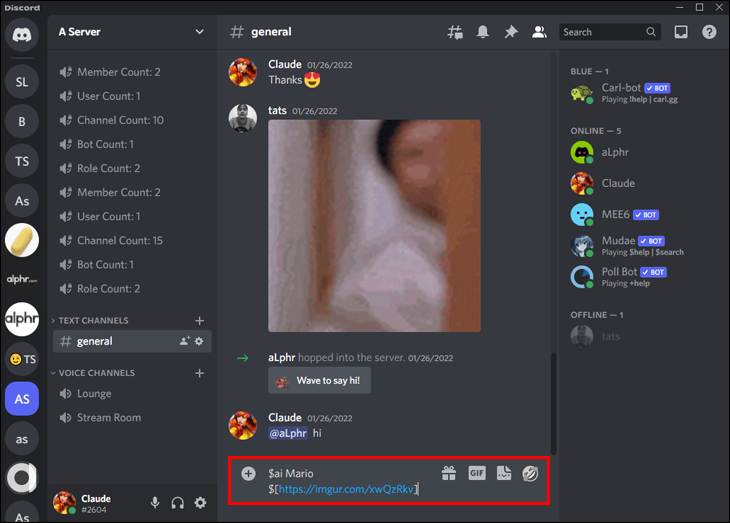Screen dimensions: 730x523
Task: Collapse the Text Channels category
Action: [93, 320]
